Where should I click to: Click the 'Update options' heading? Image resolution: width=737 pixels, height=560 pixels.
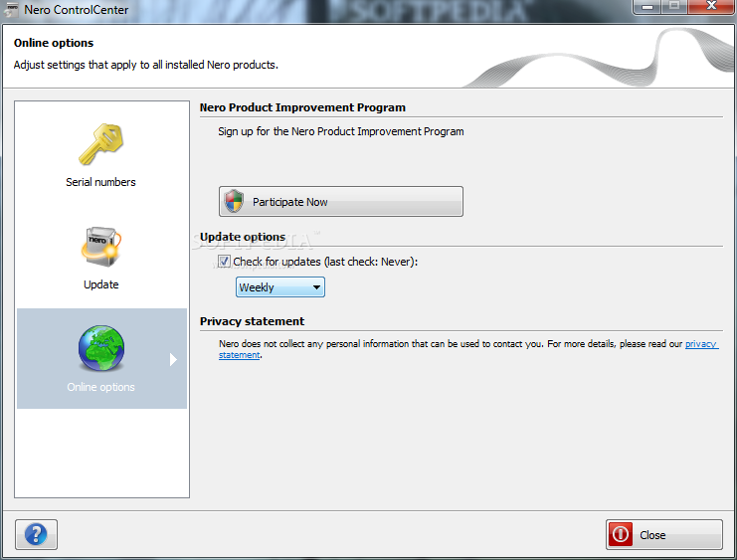tap(243, 237)
